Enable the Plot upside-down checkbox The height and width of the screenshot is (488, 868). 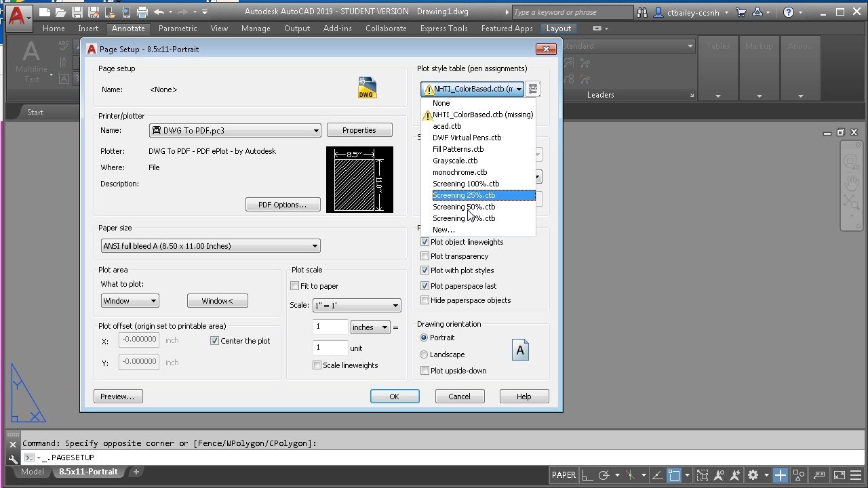(425, 371)
